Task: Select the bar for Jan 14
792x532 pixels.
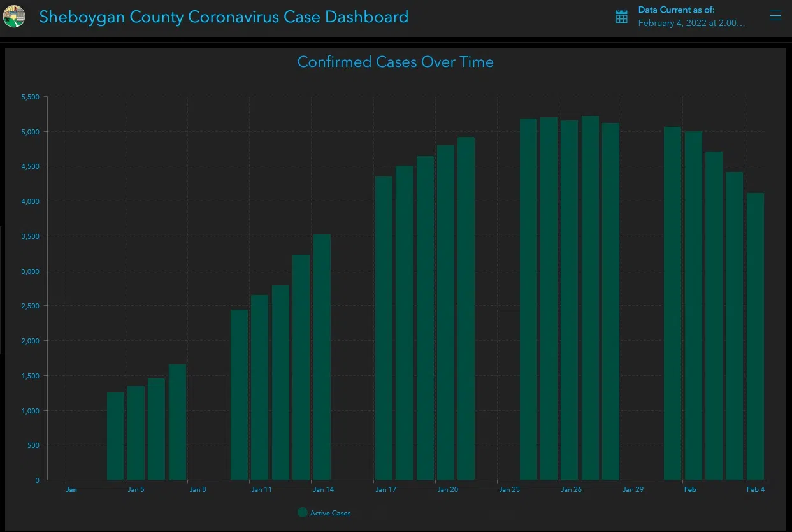Action: coord(322,357)
